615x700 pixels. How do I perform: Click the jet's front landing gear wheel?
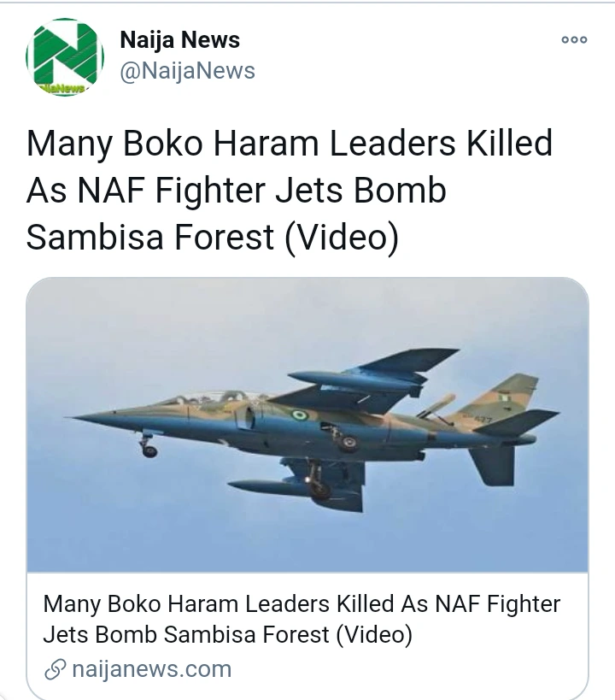149,450
